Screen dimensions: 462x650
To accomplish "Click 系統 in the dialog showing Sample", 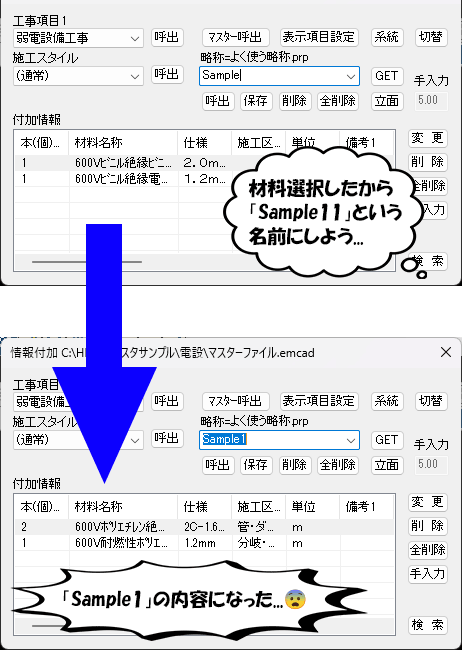I will pos(387,37).
